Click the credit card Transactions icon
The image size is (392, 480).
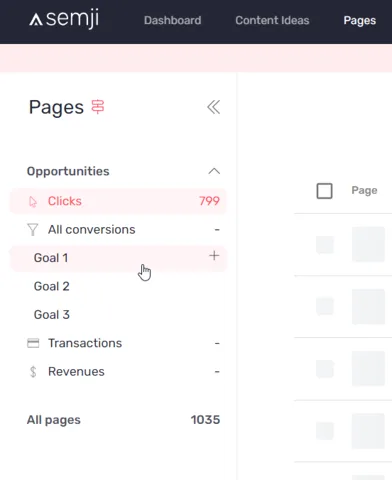pyautogui.click(x=33, y=343)
